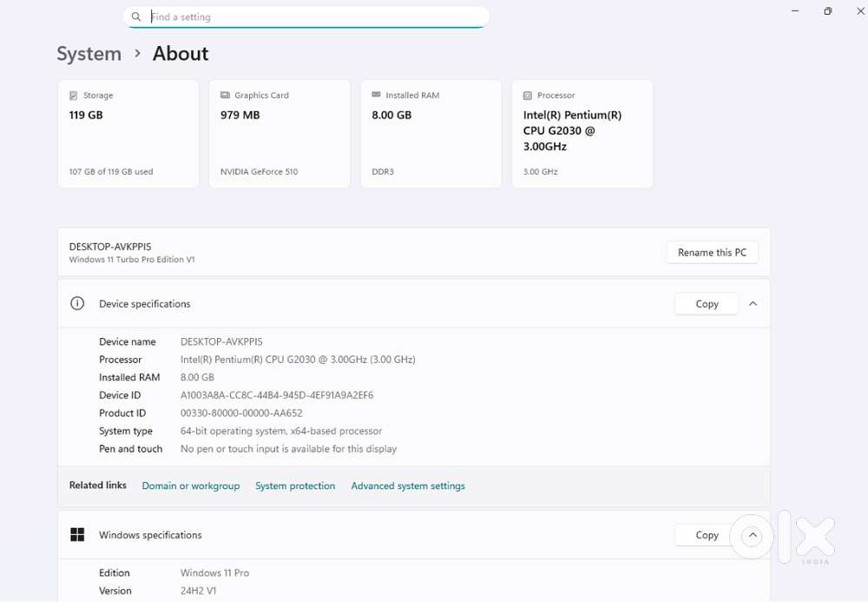868x602 pixels.
Task: Click the Installed RAM icon
Action: tap(376, 96)
